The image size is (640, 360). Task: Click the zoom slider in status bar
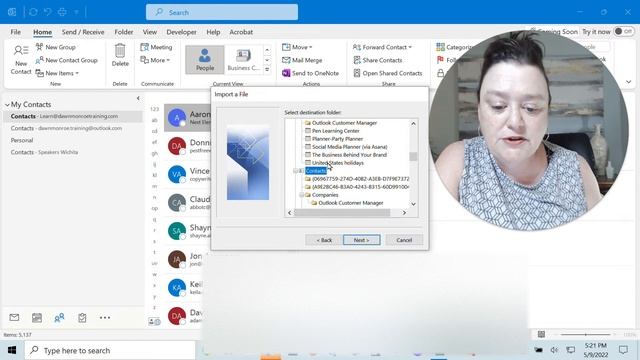pyautogui.click(x=585, y=334)
